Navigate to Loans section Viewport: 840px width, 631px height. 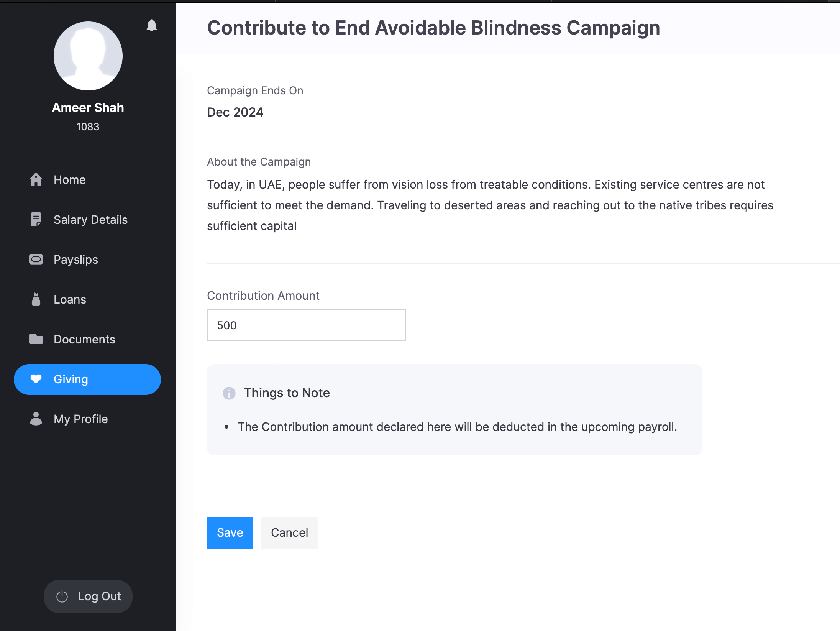click(x=70, y=299)
